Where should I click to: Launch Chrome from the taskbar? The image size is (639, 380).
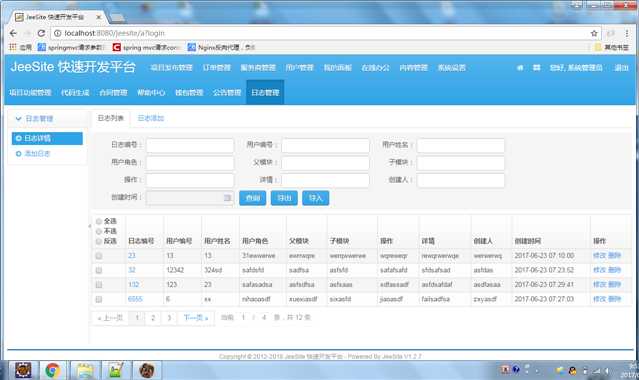(x=53, y=370)
